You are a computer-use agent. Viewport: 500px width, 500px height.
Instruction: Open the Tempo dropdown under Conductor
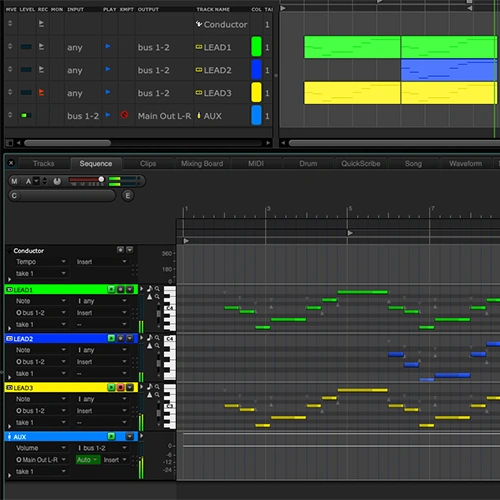pyautogui.click(x=41, y=262)
